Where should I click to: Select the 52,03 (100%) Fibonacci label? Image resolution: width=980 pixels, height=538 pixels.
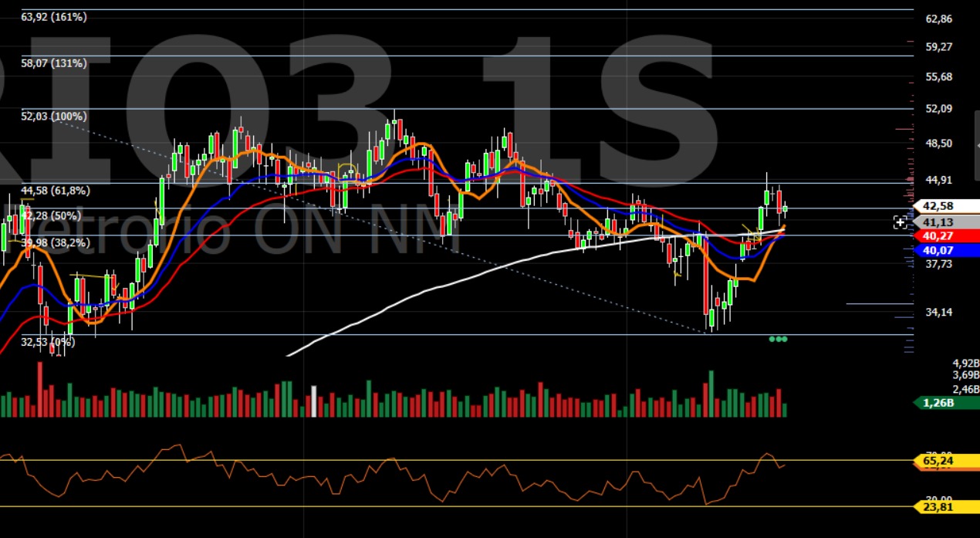tap(54, 116)
